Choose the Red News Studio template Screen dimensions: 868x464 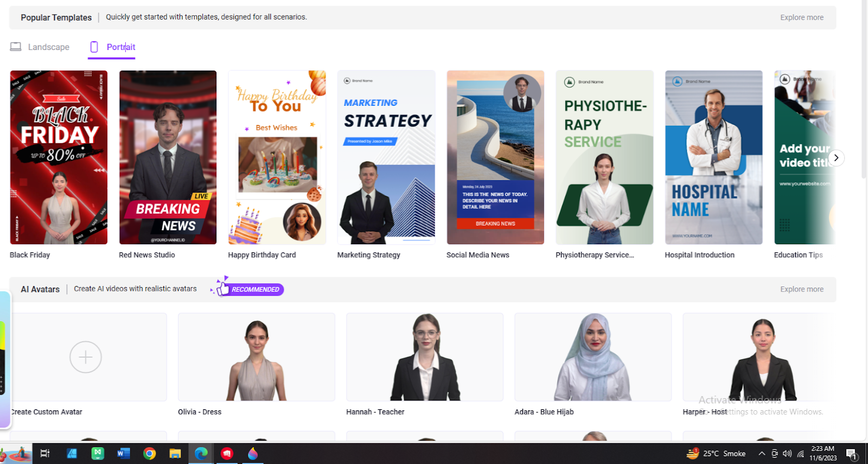click(168, 157)
